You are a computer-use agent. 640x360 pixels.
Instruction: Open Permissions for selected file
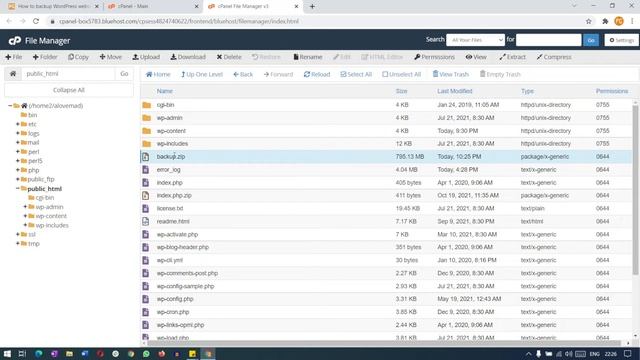click(x=434, y=57)
